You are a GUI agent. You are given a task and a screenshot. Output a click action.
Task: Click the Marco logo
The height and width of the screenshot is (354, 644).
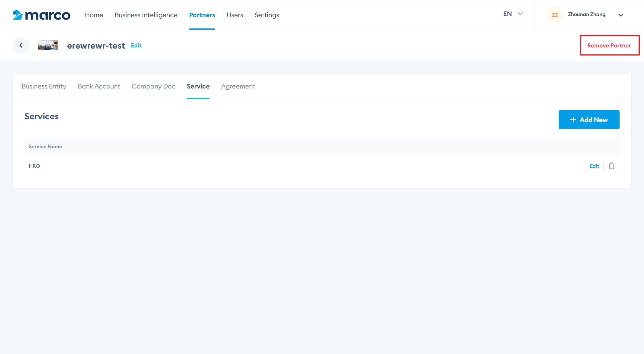click(42, 15)
